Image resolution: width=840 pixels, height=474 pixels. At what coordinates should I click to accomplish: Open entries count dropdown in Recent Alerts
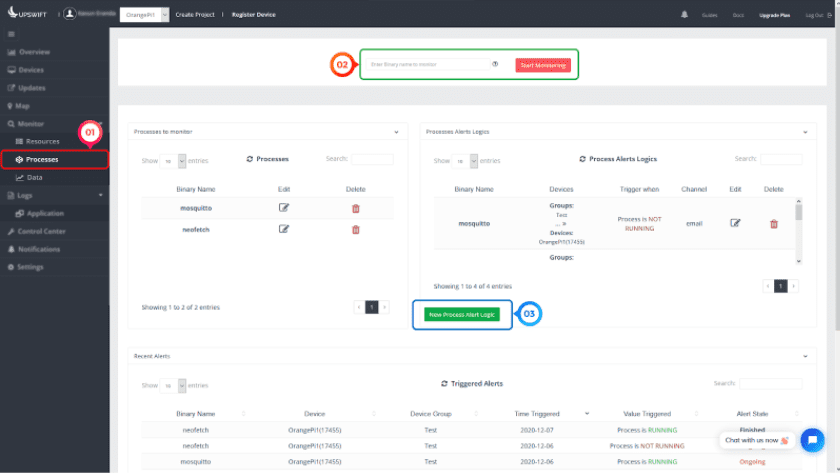(x=172, y=386)
